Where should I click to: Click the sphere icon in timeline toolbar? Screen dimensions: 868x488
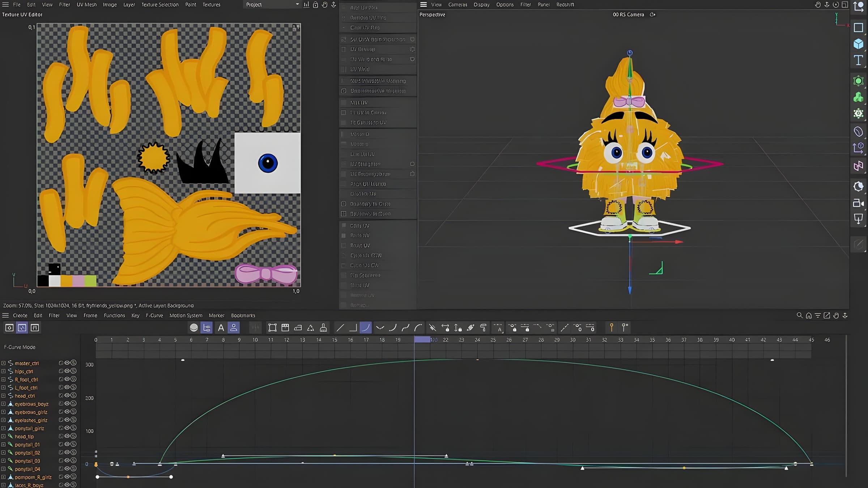(x=194, y=328)
